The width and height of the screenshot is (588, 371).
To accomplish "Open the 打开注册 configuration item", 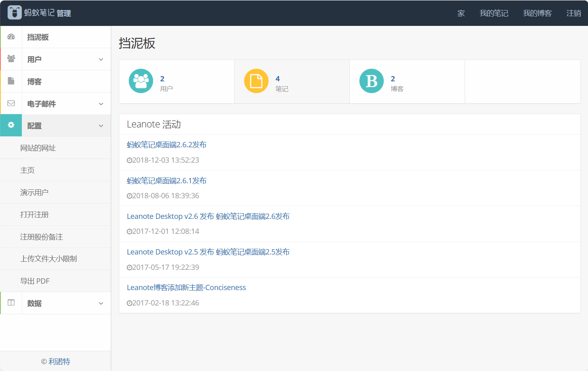I will pos(34,214).
